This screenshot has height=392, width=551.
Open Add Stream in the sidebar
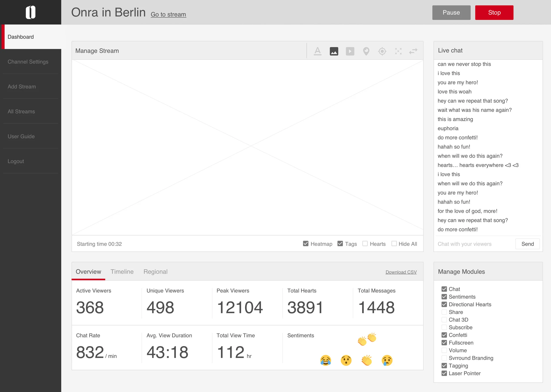click(31, 86)
